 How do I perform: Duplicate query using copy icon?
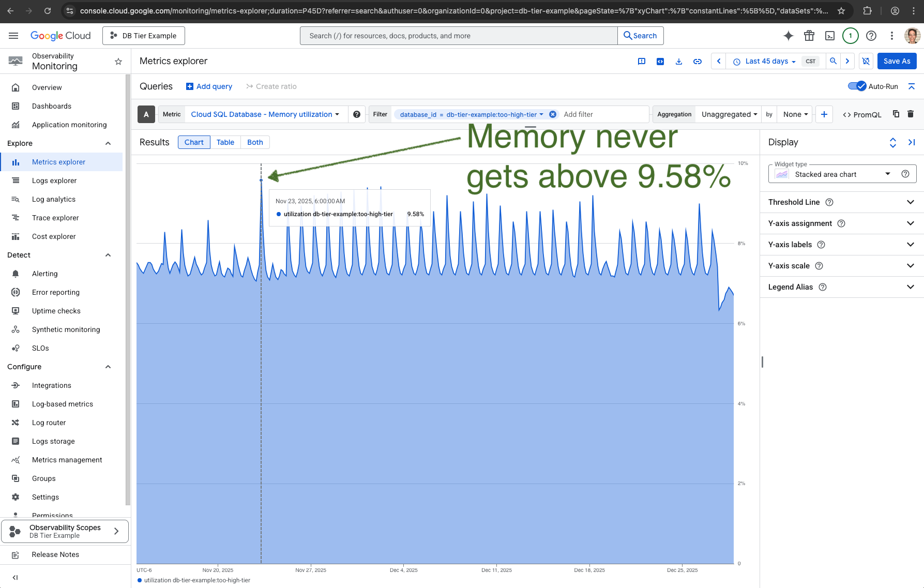896,114
